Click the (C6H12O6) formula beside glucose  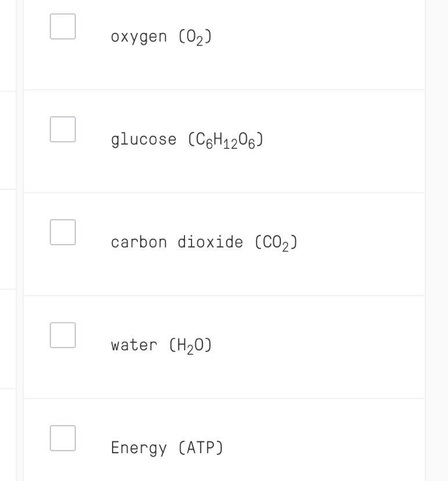tap(226, 140)
